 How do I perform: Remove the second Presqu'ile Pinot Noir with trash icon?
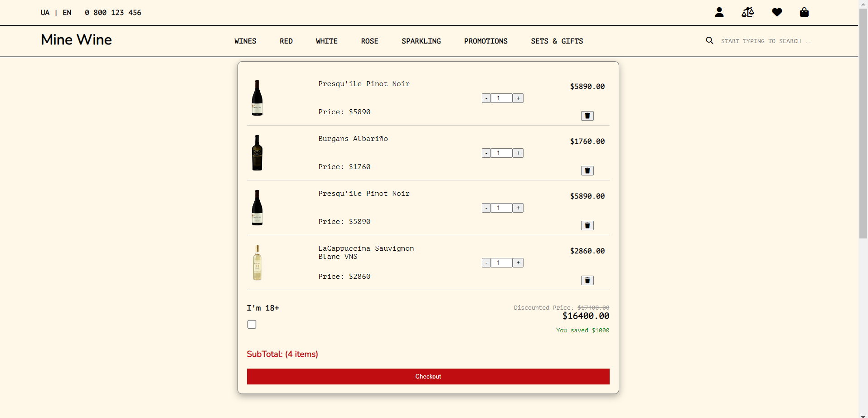587,225
